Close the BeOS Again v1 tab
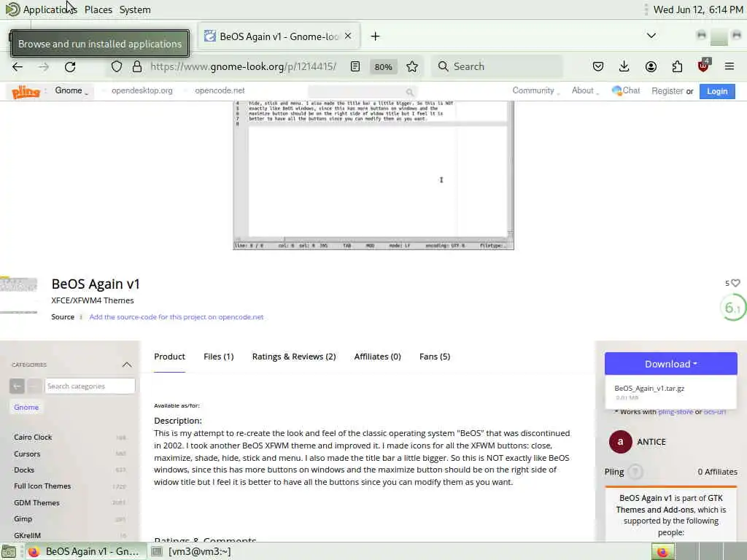The image size is (747, 560). tap(348, 36)
